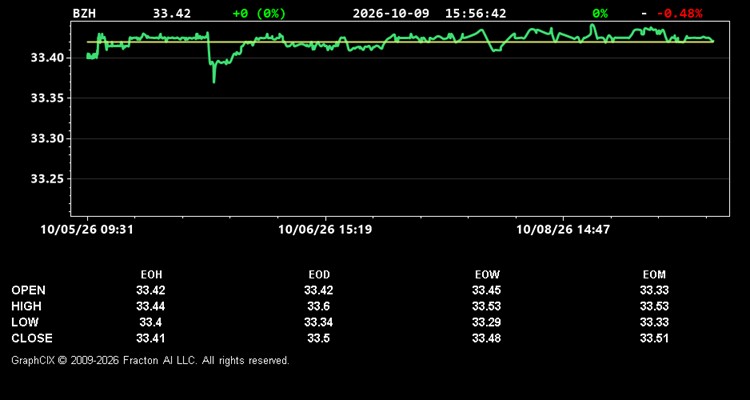Click the CLOSE row label
The width and height of the screenshot is (750, 400).
tap(32, 338)
